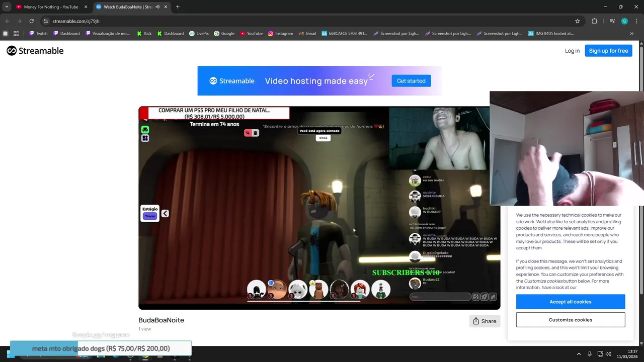Open Customize cookies settings

pos(571,320)
